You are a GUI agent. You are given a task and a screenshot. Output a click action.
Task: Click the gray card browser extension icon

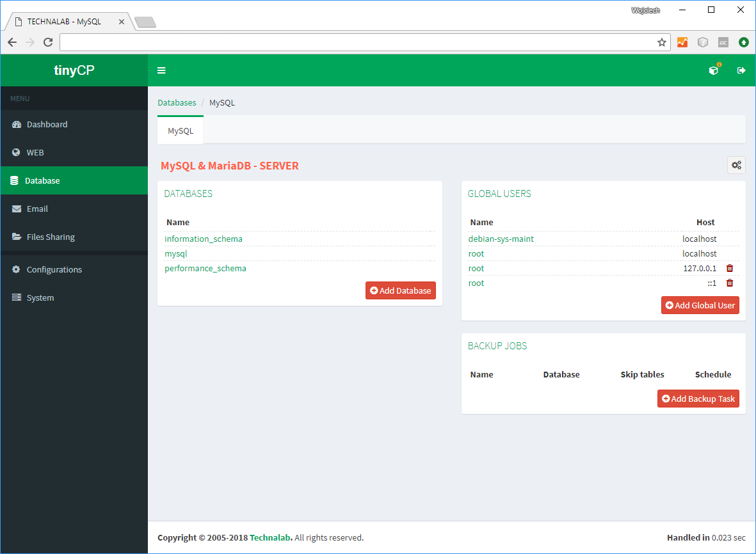tap(723, 42)
